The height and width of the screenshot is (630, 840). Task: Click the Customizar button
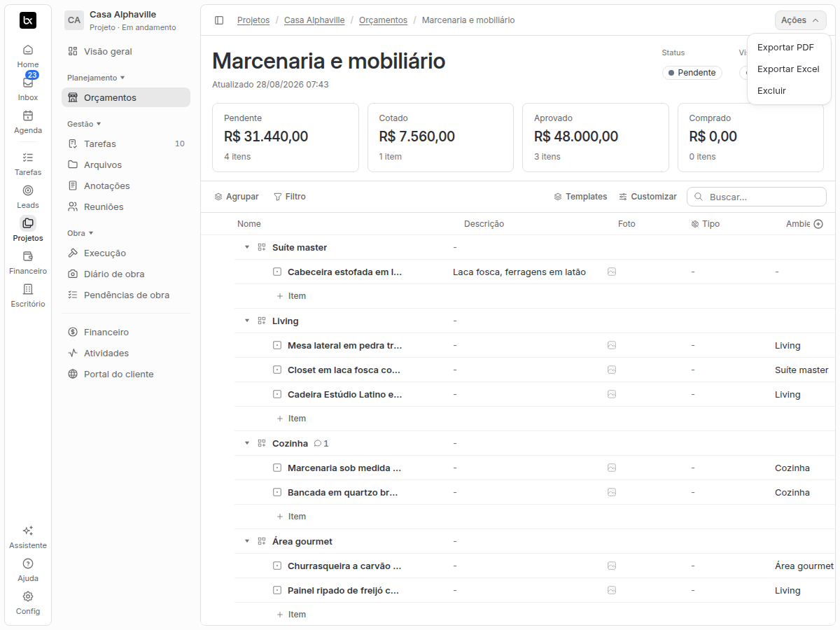[x=648, y=197]
